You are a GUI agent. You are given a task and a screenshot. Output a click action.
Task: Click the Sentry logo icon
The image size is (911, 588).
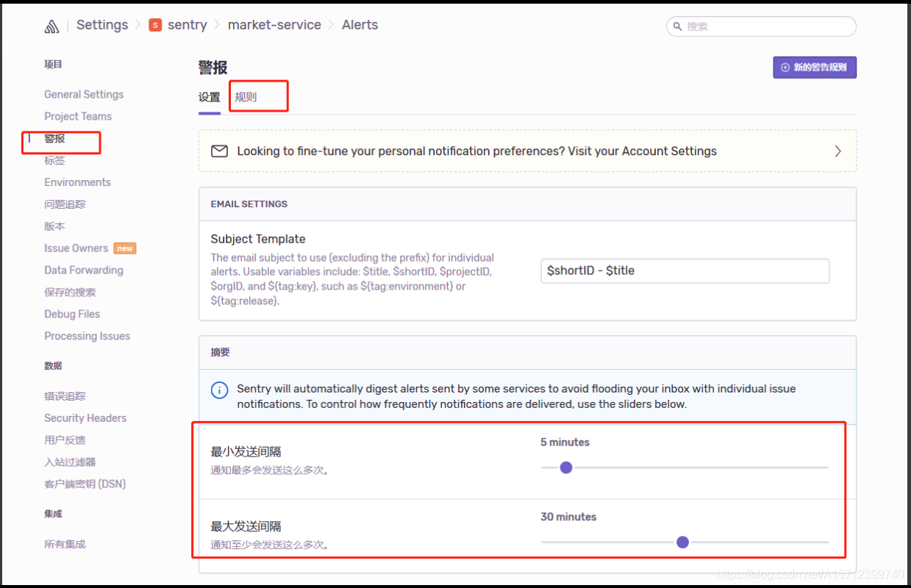pyautogui.click(x=51, y=26)
